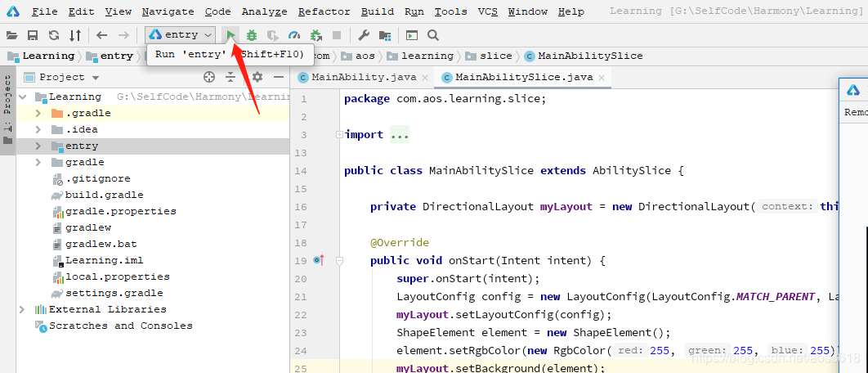Screen dimensions: 868x373
Task: Open the Analyze menu
Action: click(x=265, y=11)
